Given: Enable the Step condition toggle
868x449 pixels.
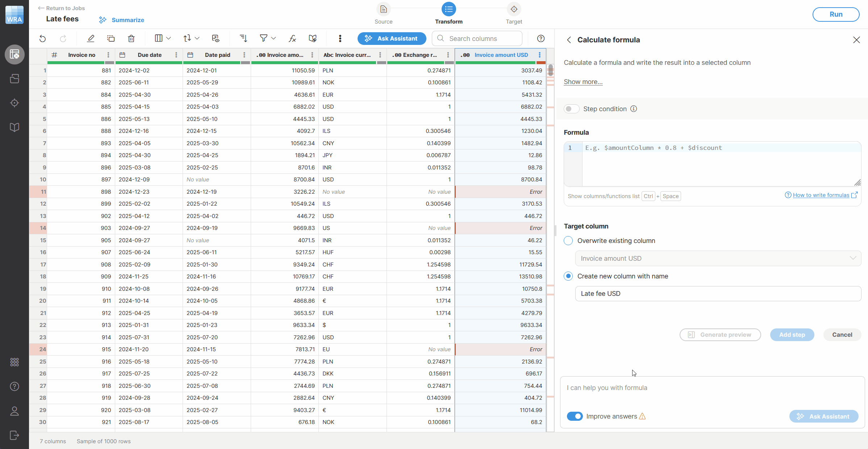Looking at the screenshot, I should tap(571, 109).
